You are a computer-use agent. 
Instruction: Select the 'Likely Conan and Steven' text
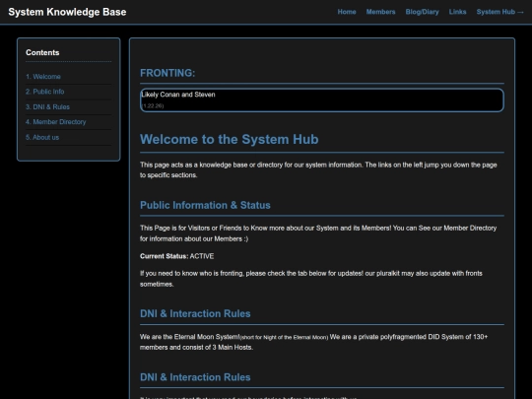point(178,95)
